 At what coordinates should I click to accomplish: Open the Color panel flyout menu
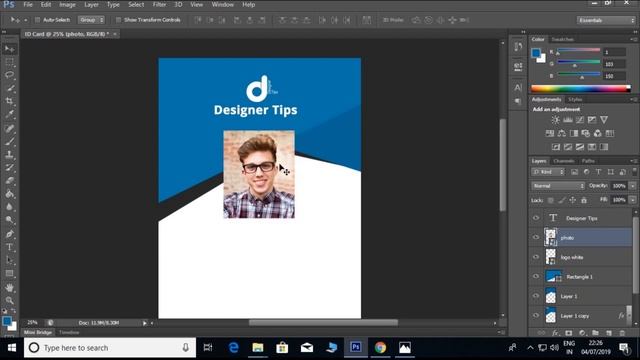click(633, 40)
